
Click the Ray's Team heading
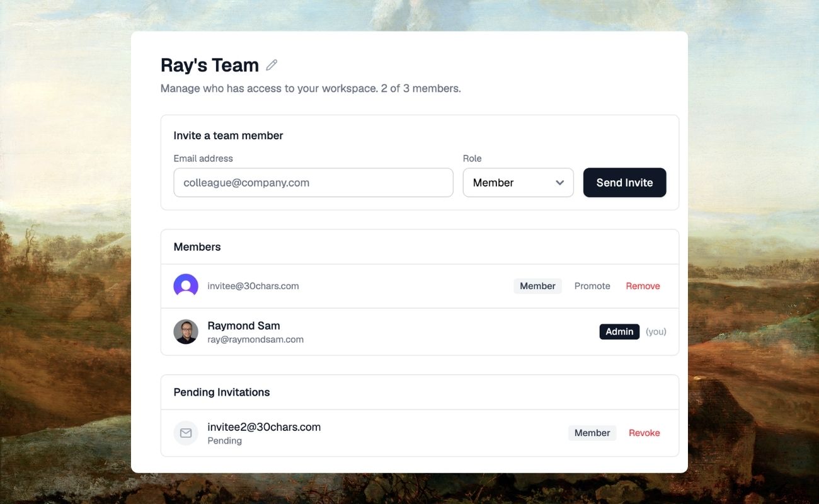210,65
